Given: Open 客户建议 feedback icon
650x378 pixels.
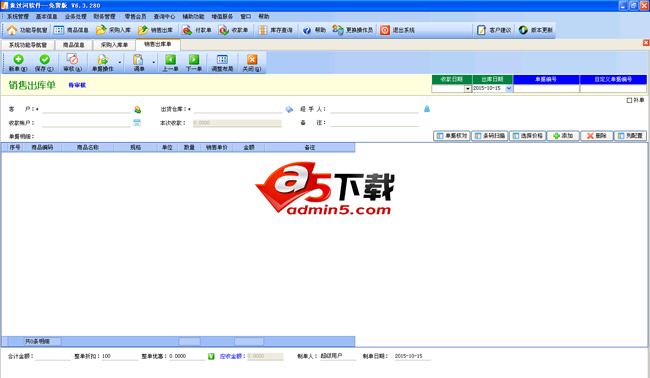Looking at the screenshot, I should click(481, 30).
